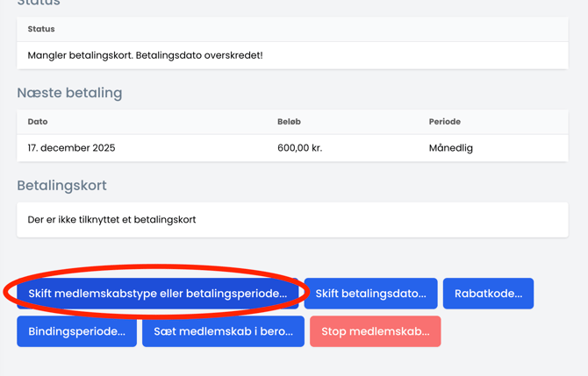
Task: Click the bold Status table header
Action: [x=41, y=29]
